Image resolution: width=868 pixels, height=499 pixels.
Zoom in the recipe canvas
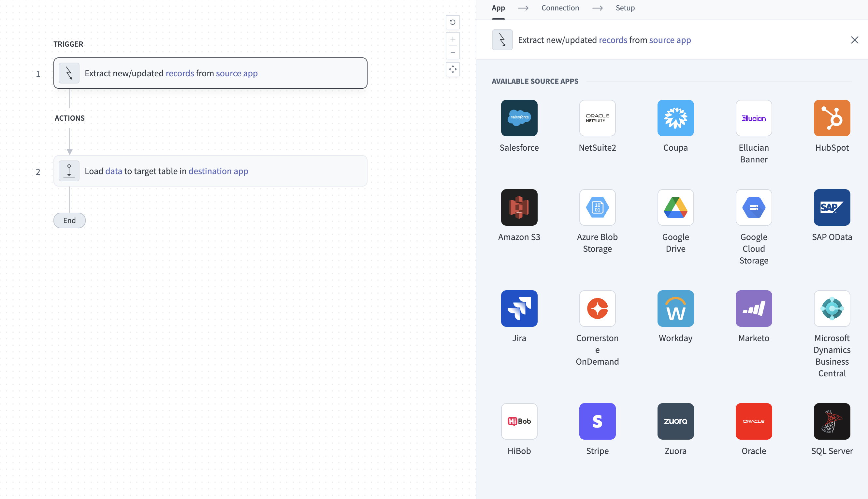click(453, 39)
